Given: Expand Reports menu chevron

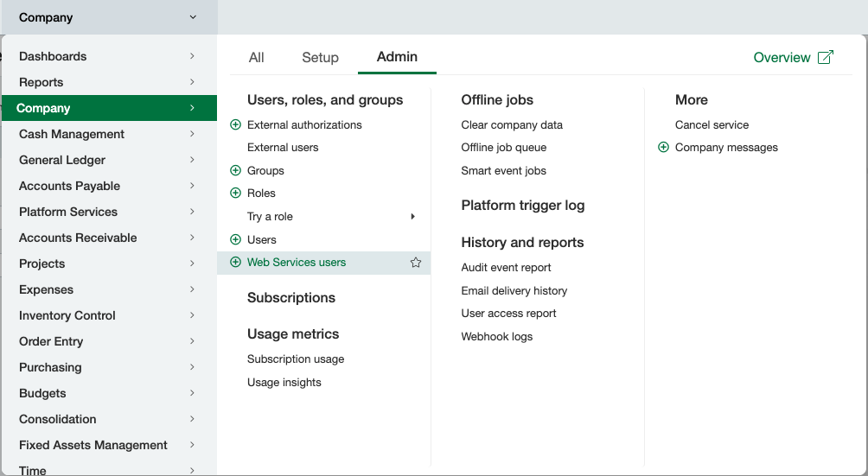Looking at the screenshot, I should (192, 82).
